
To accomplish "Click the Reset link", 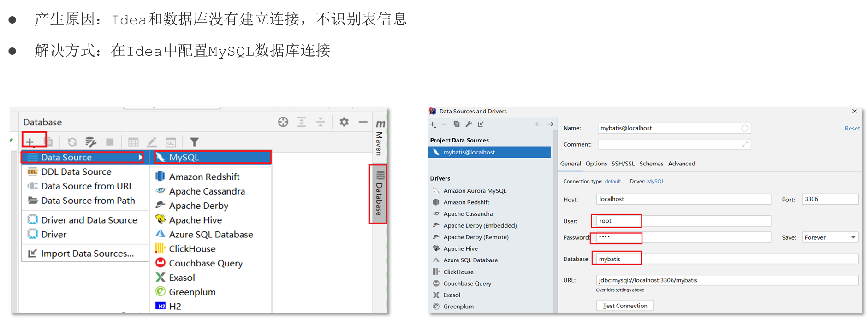I will pyautogui.click(x=852, y=129).
